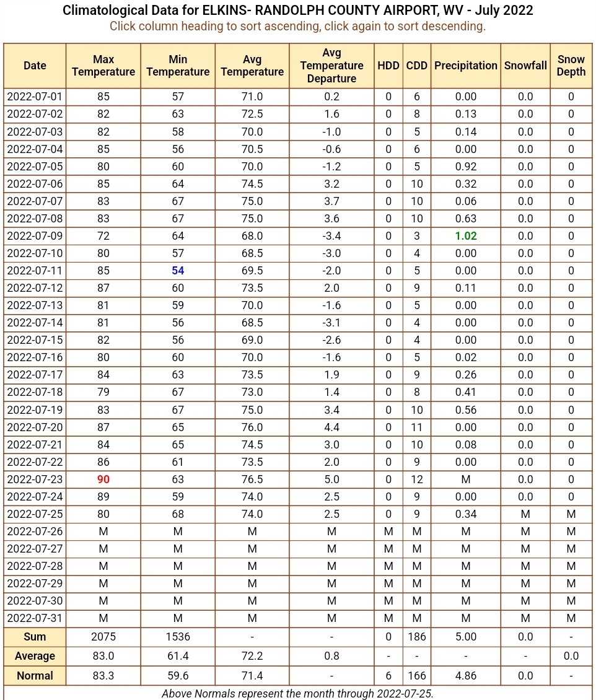The width and height of the screenshot is (596, 700).
Task: Click average avg temperature 72.2
Action: pyautogui.click(x=252, y=656)
